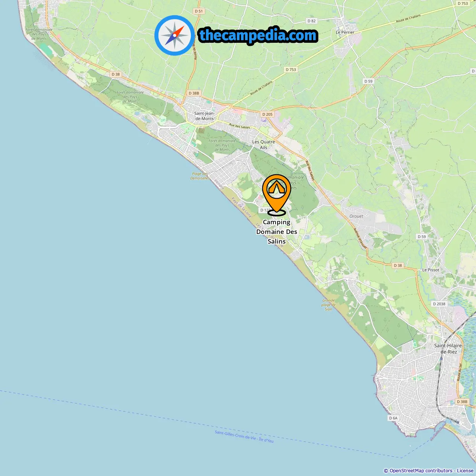476x476 pixels.
Task: Click the D 38B road shield near Saint-Jean-de-Monts
Action: pos(194,93)
